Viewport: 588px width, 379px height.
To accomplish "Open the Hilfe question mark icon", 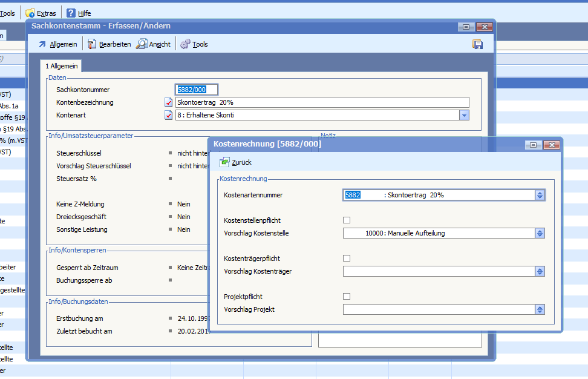I will coord(71,13).
